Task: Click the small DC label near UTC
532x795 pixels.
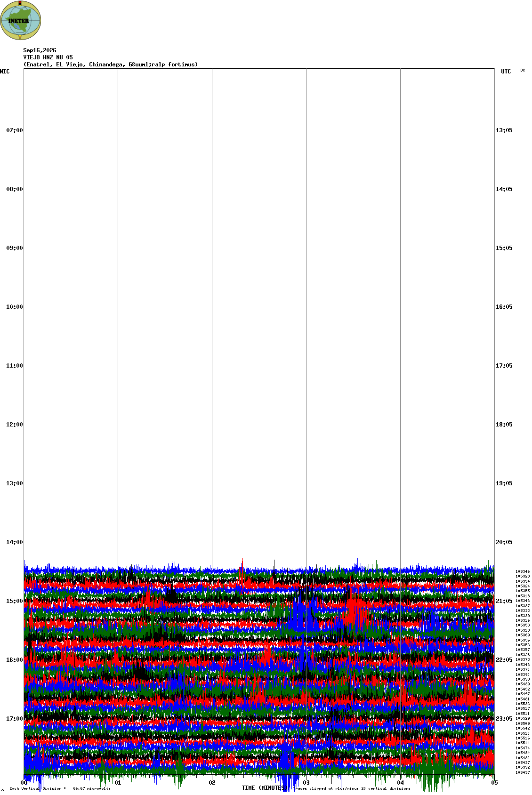Action: coord(523,70)
